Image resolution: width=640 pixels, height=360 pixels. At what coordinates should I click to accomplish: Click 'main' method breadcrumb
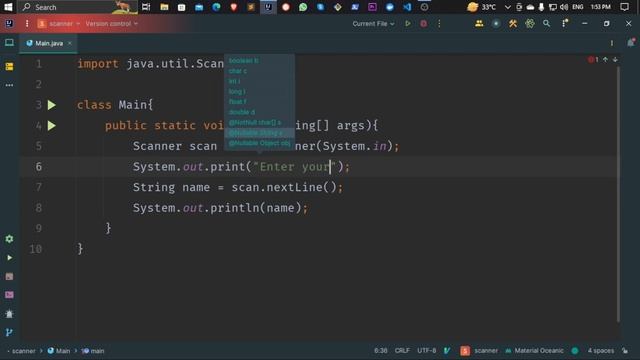coord(93,351)
